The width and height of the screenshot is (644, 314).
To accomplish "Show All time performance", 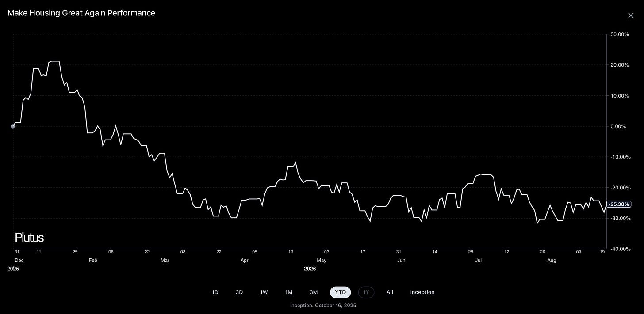I will [x=390, y=292].
